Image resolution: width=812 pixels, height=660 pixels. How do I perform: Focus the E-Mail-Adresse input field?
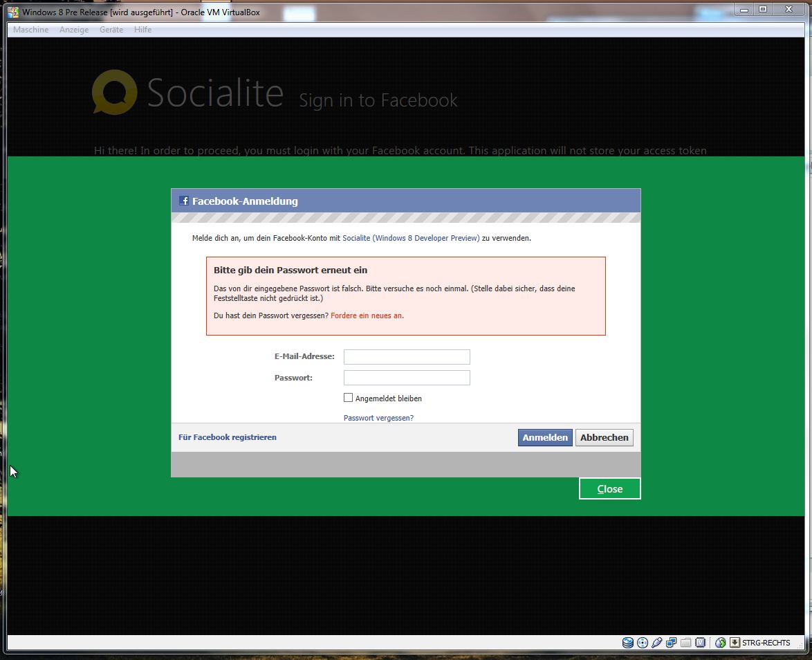(x=407, y=357)
